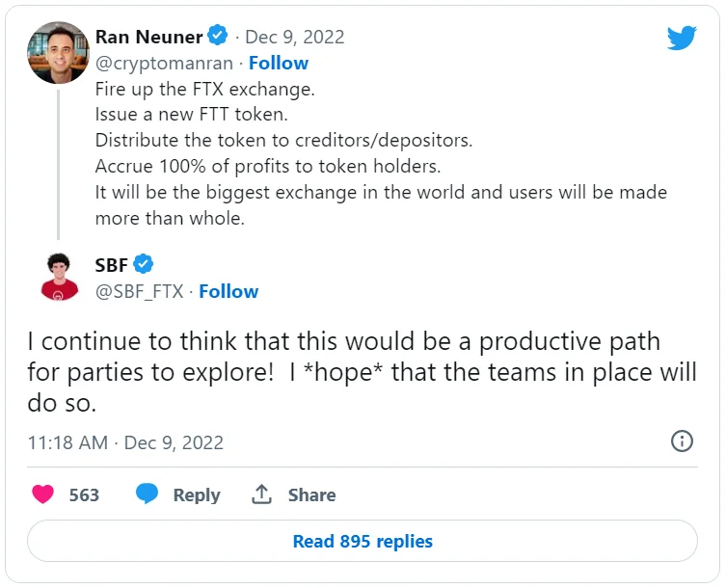Image resolution: width=726 pixels, height=588 pixels.
Task: Click Ran Neuner's verified badge
Action: tap(219, 37)
